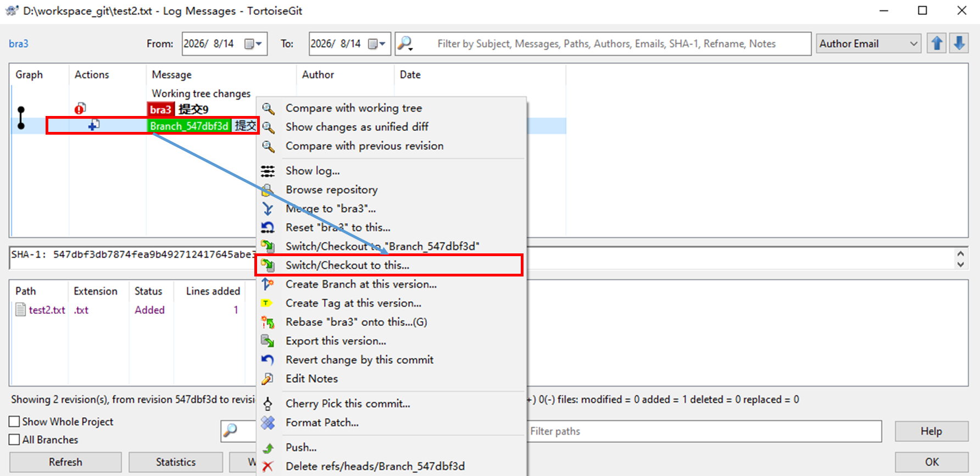Screen dimensions: 980x476
Task: Click the Rebase bra3 onto this icon
Action: coord(268,322)
